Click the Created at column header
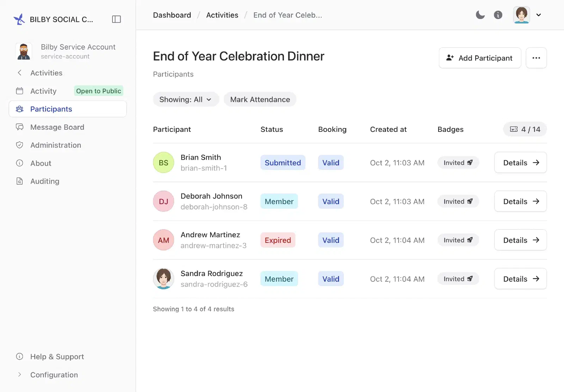 [x=388, y=129]
